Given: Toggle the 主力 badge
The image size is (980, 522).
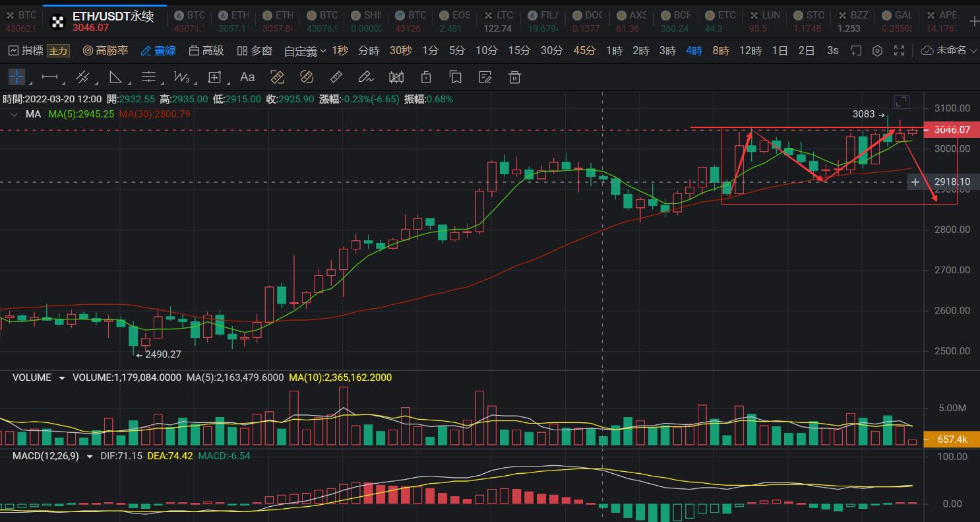Looking at the screenshot, I should pos(58,51).
